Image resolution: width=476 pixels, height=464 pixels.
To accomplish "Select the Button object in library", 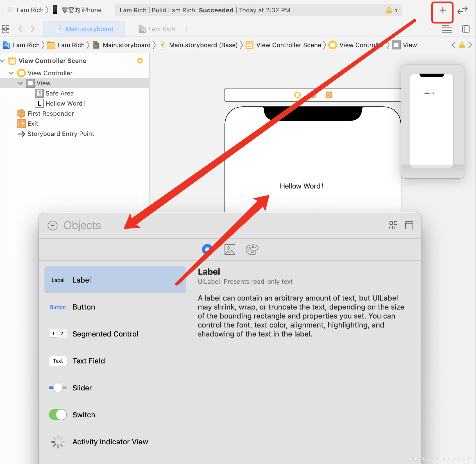I will click(115, 307).
